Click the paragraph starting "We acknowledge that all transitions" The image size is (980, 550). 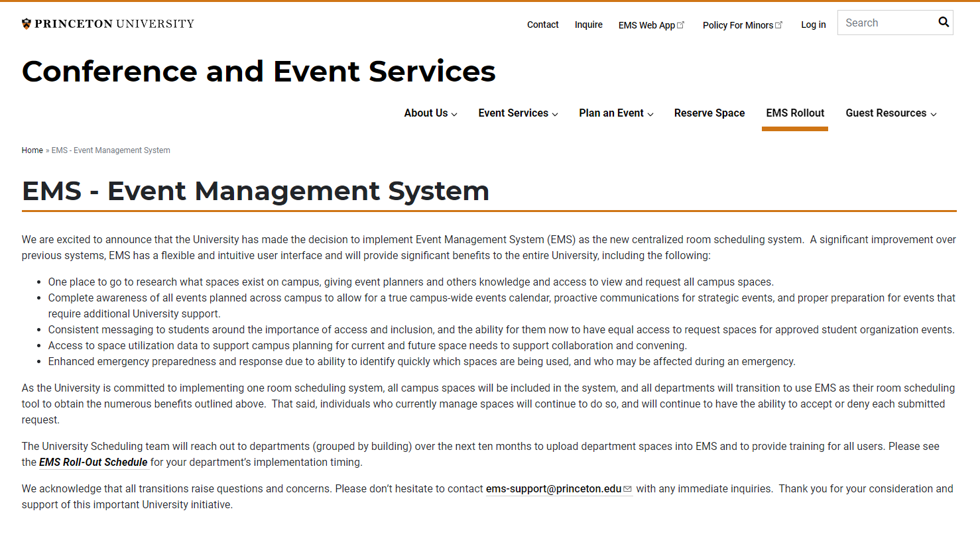(487, 497)
